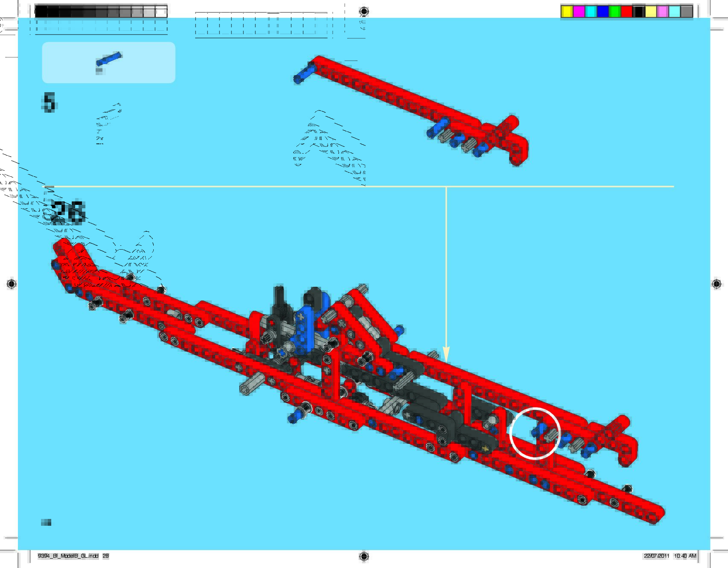Select the left edge registration mark
The width and height of the screenshot is (728, 568).
12,284
